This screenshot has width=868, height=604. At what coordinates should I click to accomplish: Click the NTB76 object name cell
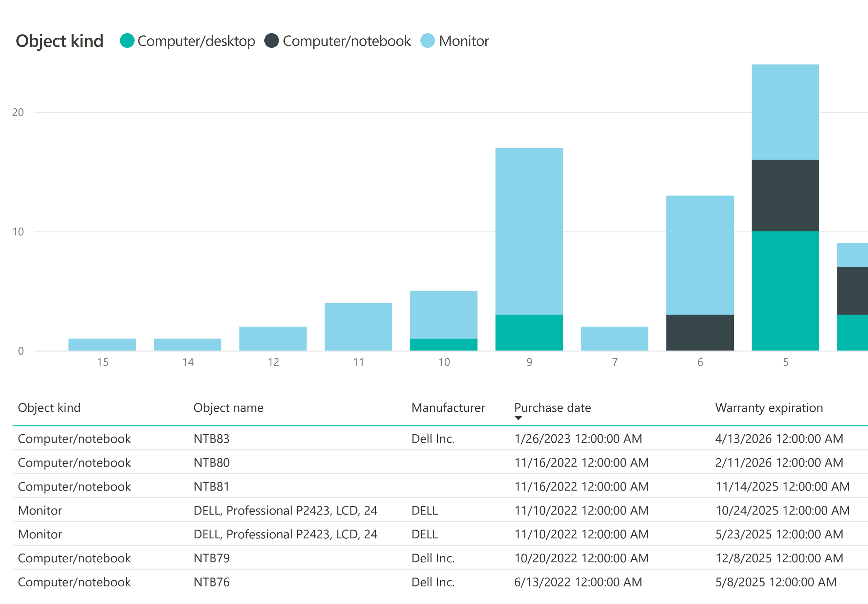[211, 582]
